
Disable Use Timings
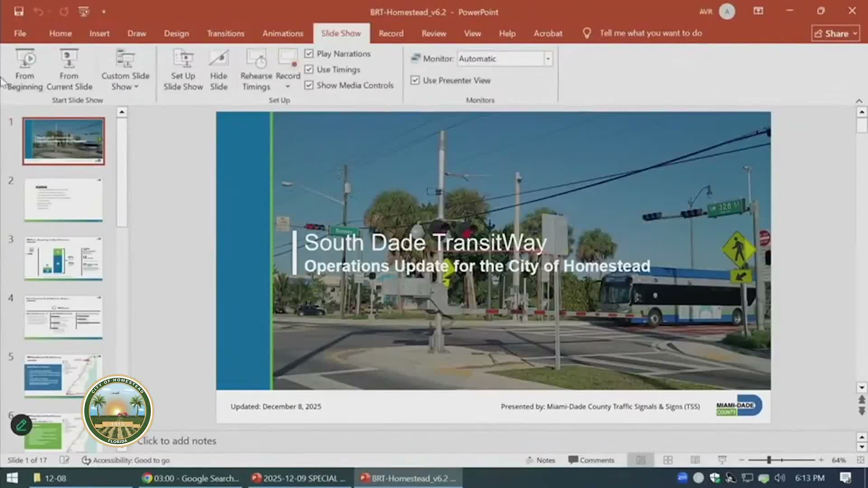click(309, 69)
